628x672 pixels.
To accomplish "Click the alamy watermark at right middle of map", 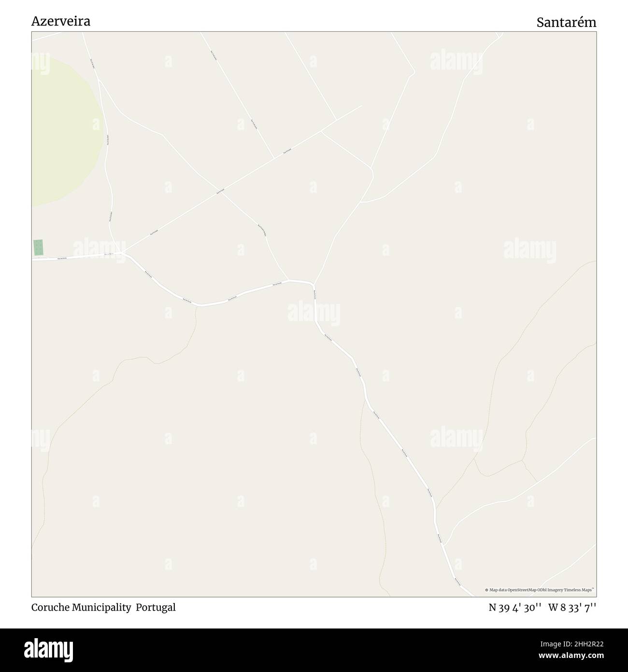I will (530, 250).
